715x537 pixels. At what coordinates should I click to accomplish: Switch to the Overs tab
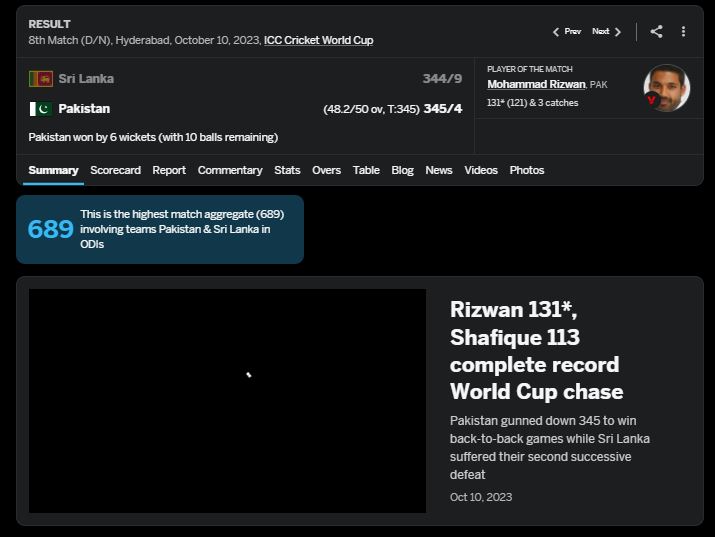[x=326, y=170]
